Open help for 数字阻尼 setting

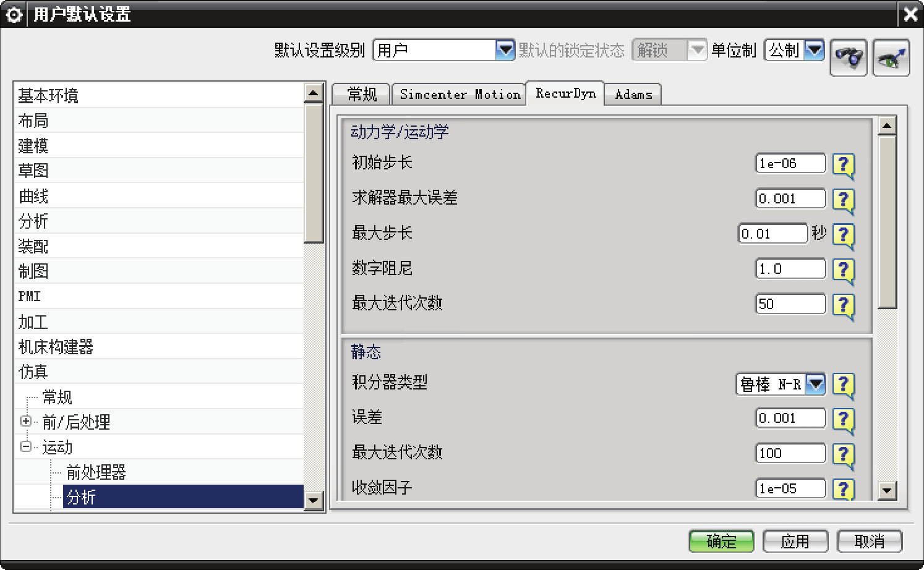(843, 270)
